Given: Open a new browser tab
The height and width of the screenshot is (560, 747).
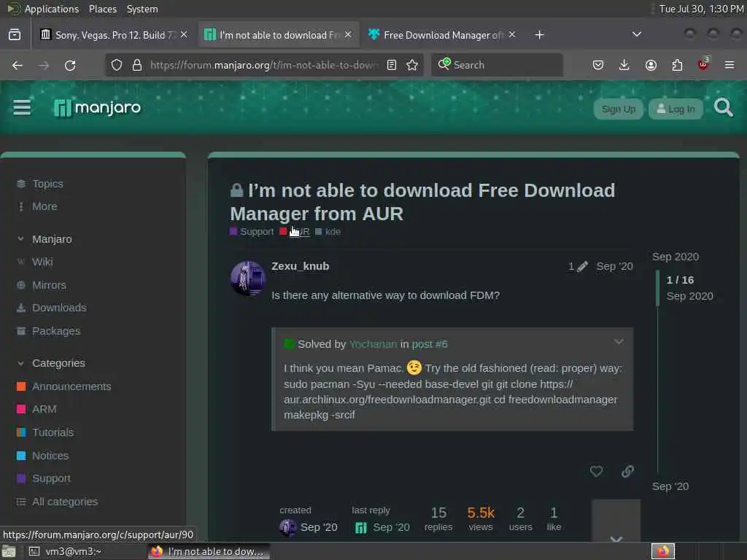Looking at the screenshot, I should pyautogui.click(x=539, y=35).
